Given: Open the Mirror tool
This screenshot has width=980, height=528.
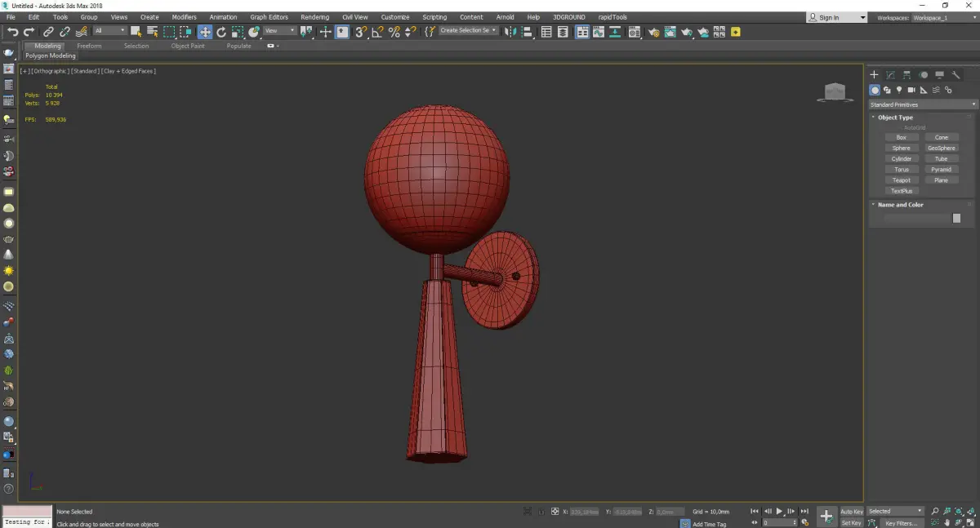Looking at the screenshot, I should click(x=510, y=32).
